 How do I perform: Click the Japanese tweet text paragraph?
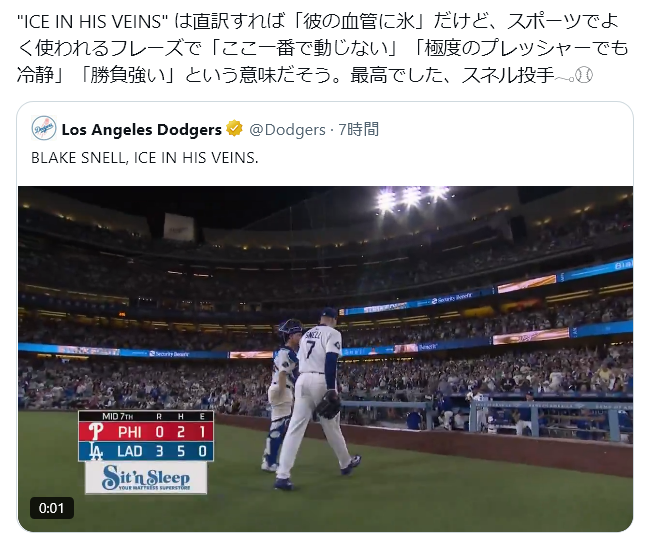pyautogui.click(x=322, y=48)
